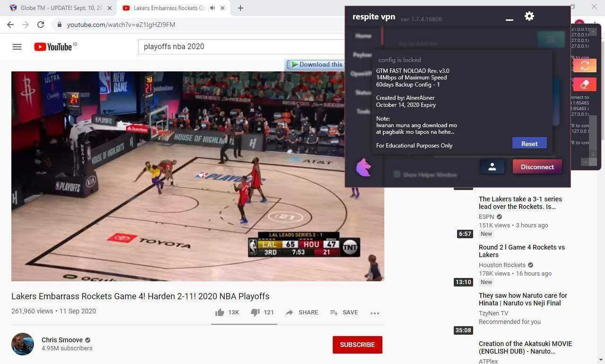
Task: Go back with browser back arrow
Action: coord(10,25)
